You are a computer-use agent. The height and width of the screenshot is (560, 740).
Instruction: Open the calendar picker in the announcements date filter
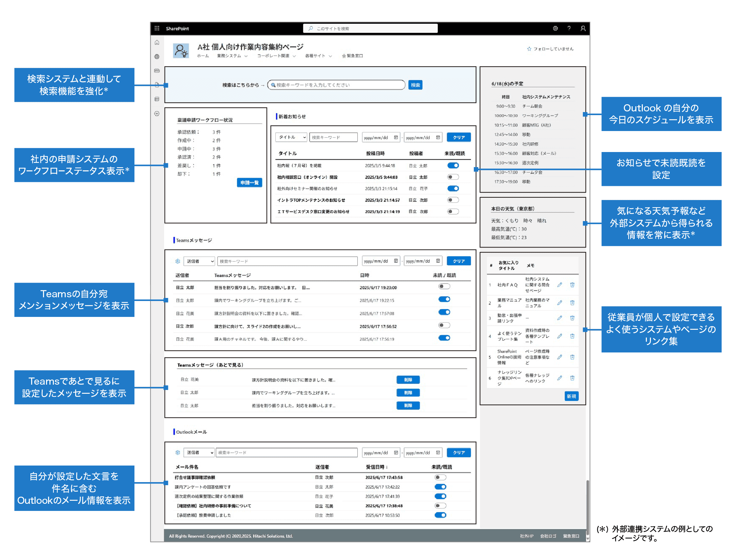click(397, 137)
